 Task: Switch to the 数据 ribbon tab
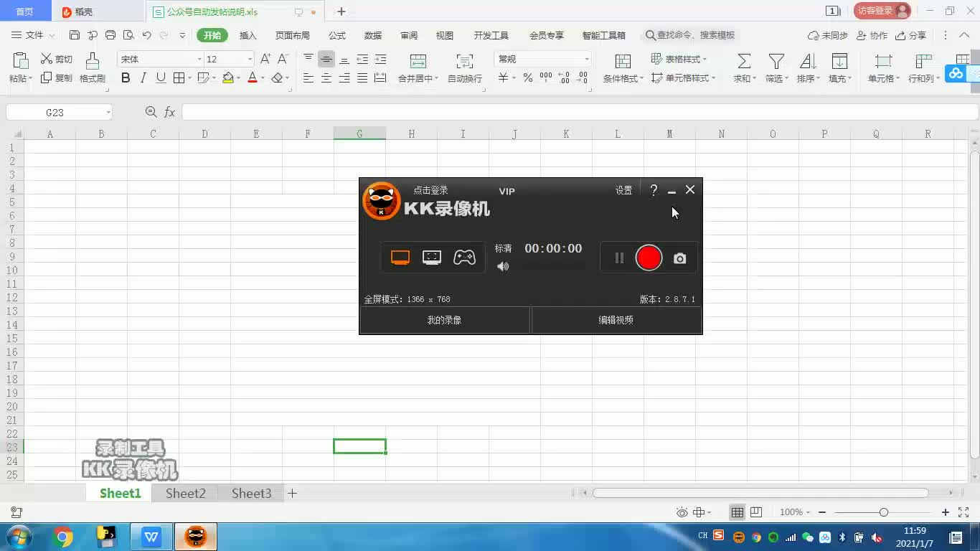[372, 35]
